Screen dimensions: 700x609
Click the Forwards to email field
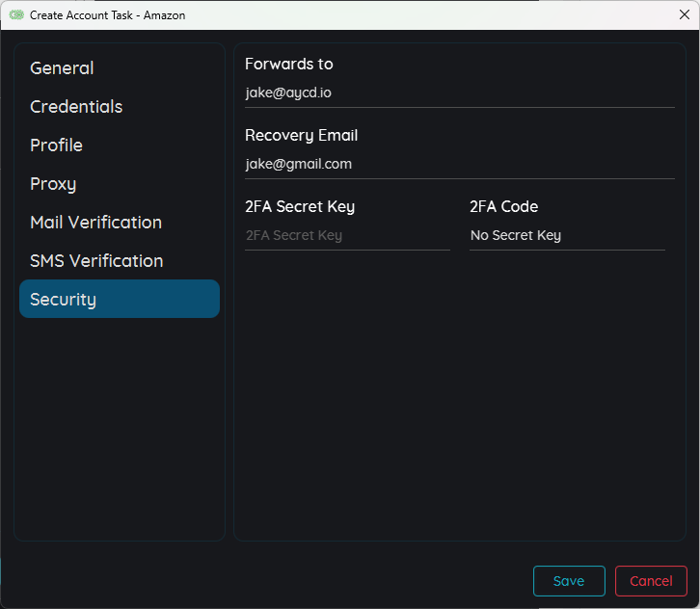click(459, 93)
